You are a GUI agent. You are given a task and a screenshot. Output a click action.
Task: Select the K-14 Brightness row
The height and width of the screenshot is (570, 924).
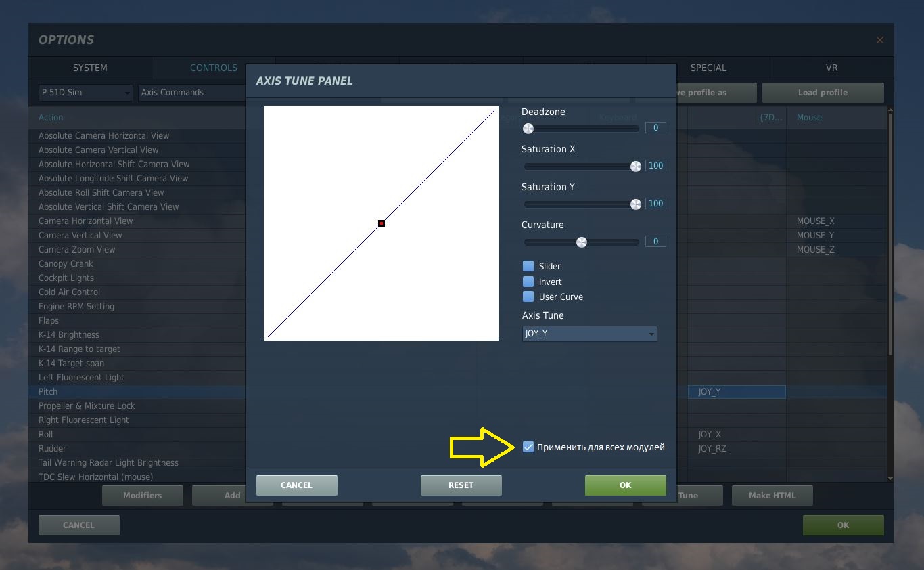pyautogui.click(x=137, y=334)
